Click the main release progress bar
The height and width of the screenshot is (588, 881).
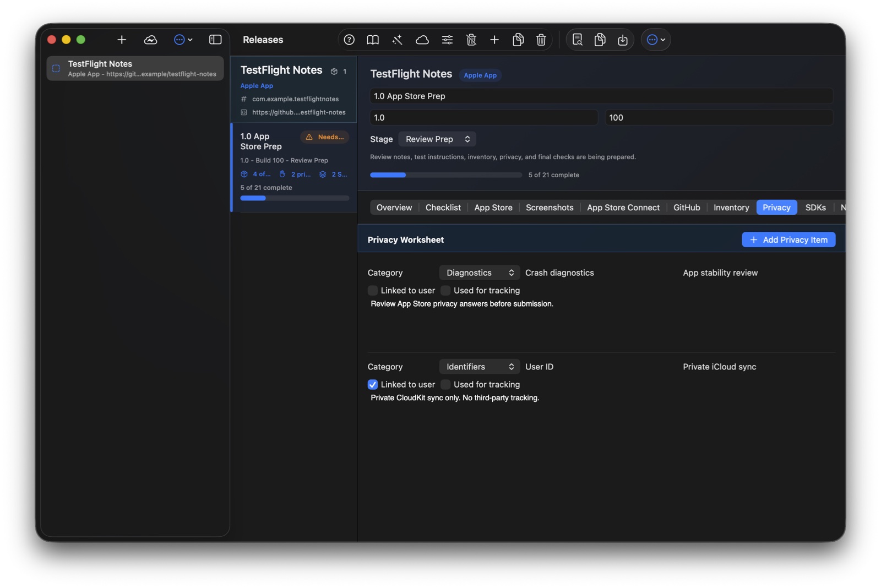pos(446,175)
